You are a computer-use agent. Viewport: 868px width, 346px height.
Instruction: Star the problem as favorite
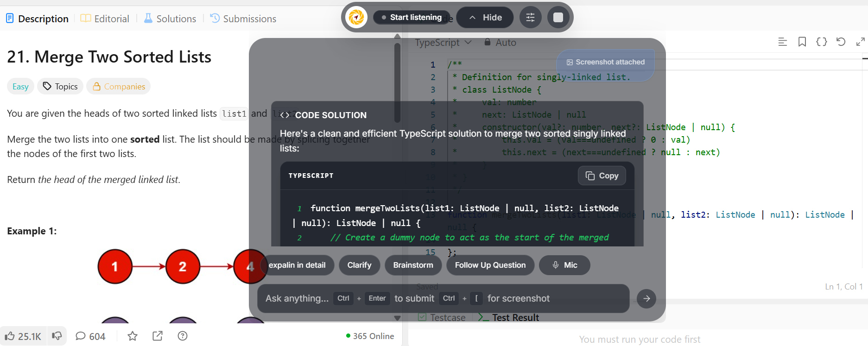[x=133, y=336]
